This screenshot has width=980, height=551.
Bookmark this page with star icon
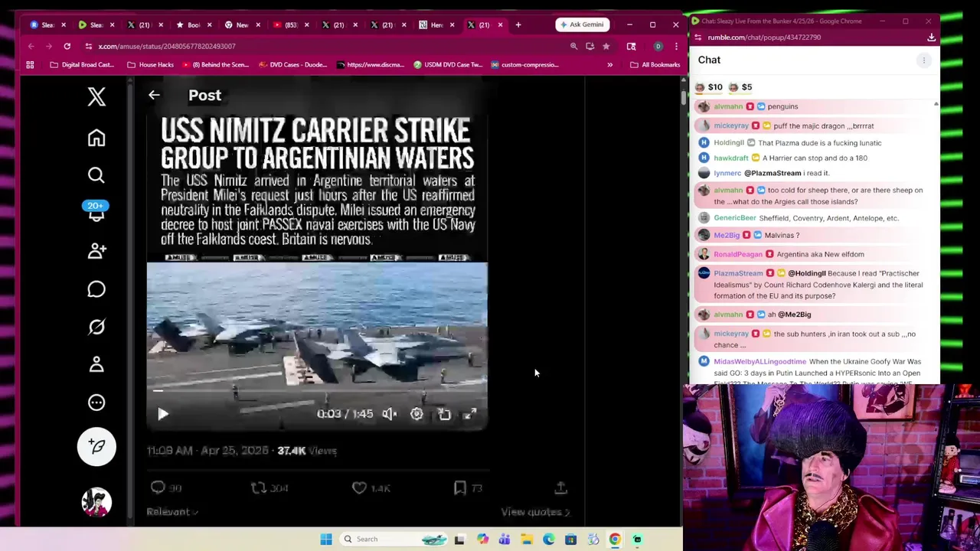606,47
